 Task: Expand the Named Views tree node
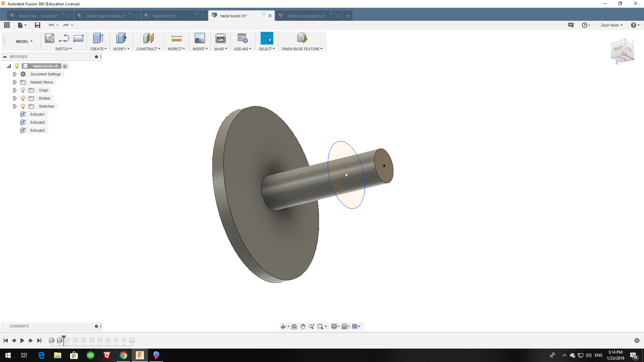pos(15,82)
